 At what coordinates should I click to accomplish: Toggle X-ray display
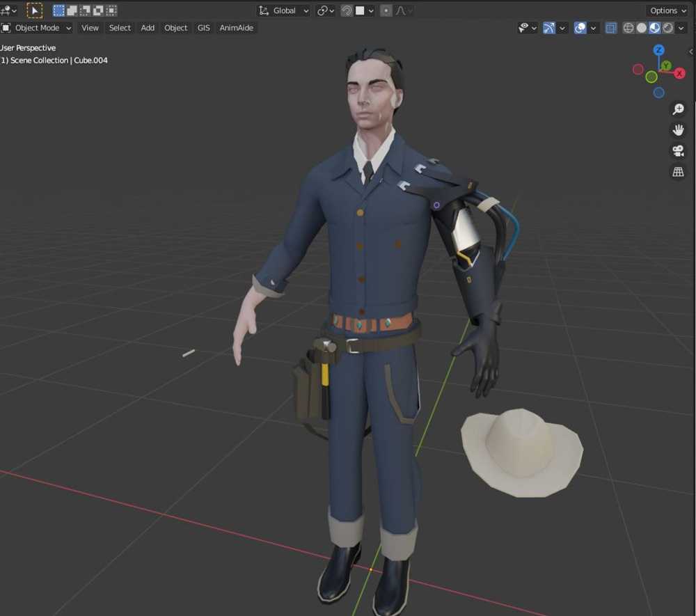tap(610, 28)
